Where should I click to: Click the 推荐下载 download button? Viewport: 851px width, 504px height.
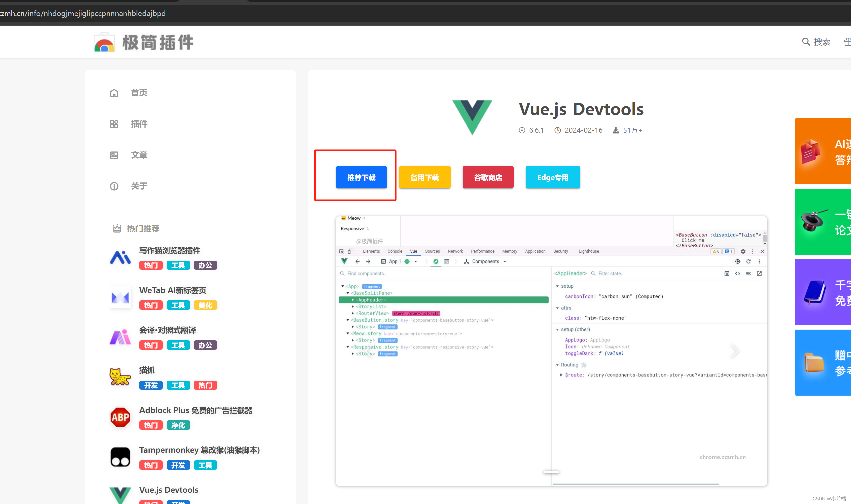(361, 177)
